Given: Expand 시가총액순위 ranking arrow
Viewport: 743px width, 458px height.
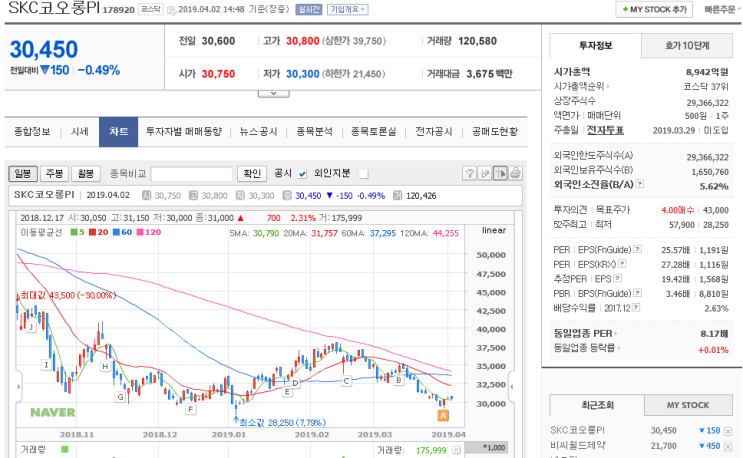Looking at the screenshot, I should [608, 86].
